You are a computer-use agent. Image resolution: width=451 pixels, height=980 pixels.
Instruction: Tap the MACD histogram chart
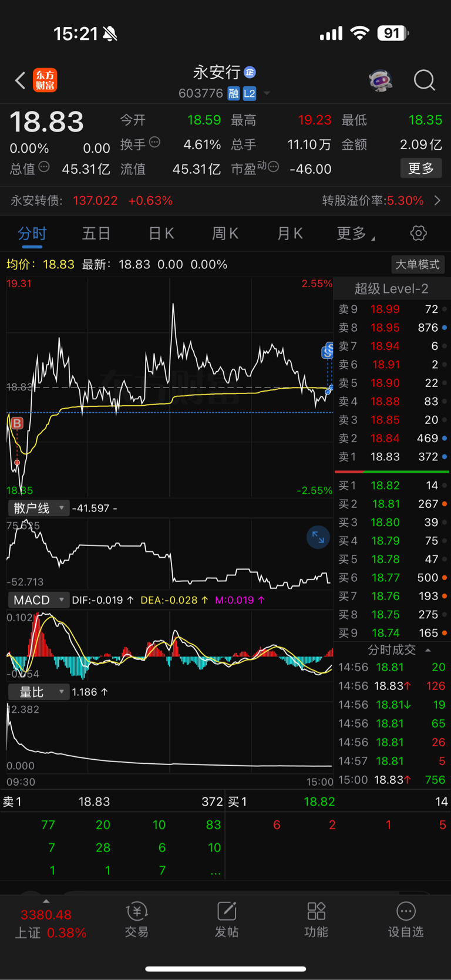click(170, 646)
